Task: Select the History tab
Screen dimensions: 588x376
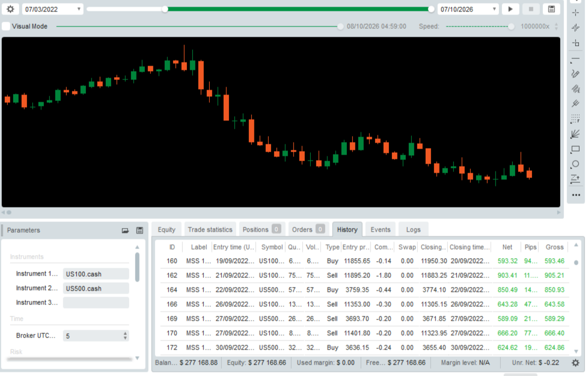Action: click(348, 230)
